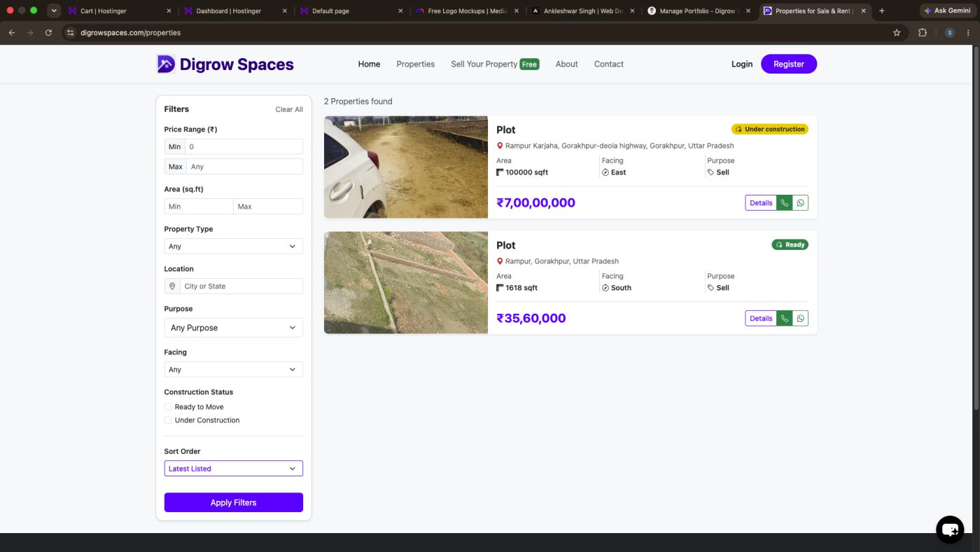
Task: Click Apply Filters button
Action: [234, 503]
